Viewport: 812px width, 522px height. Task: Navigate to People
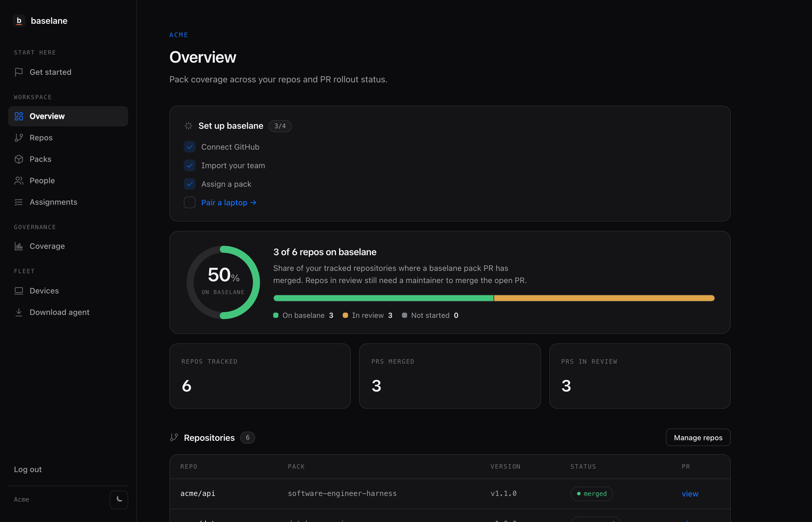click(68, 181)
